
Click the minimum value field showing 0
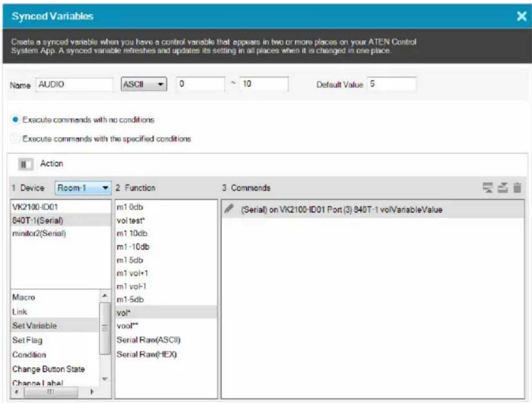tap(200, 84)
